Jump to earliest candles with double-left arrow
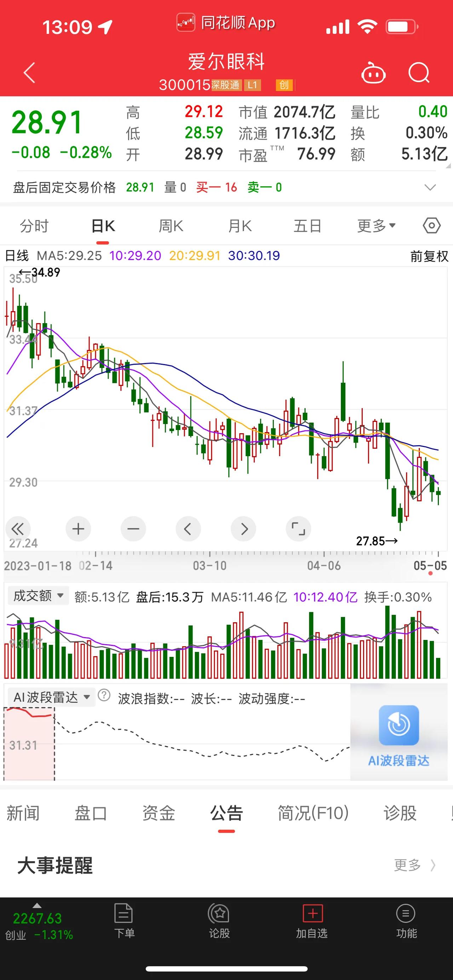 click(17, 529)
